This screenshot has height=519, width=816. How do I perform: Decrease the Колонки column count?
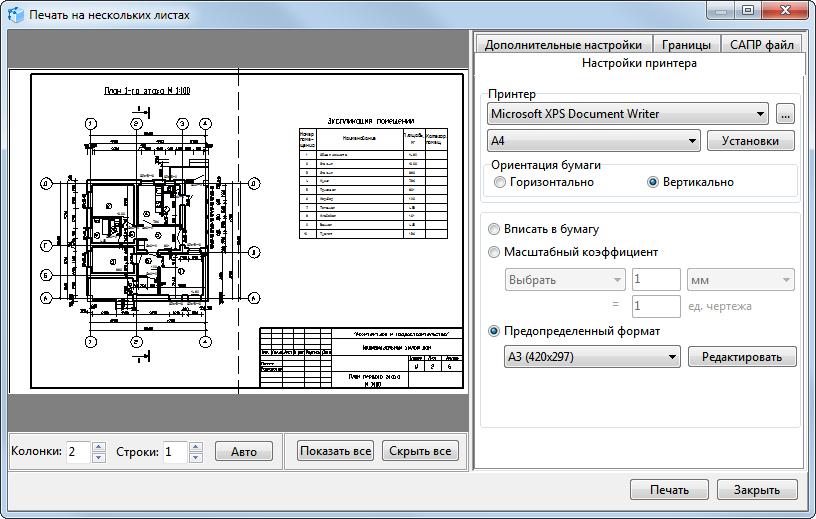(98, 458)
